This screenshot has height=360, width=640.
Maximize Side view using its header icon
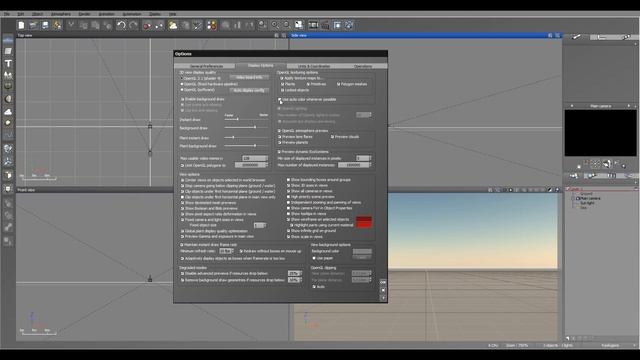tap(557, 36)
